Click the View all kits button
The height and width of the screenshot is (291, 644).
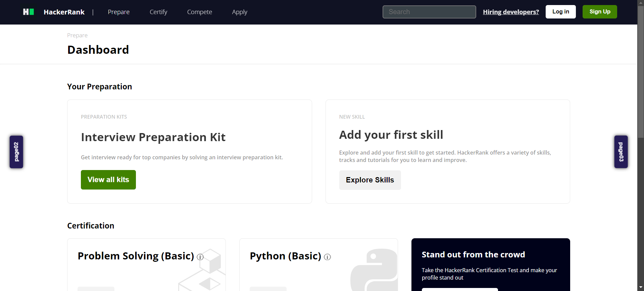click(108, 180)
